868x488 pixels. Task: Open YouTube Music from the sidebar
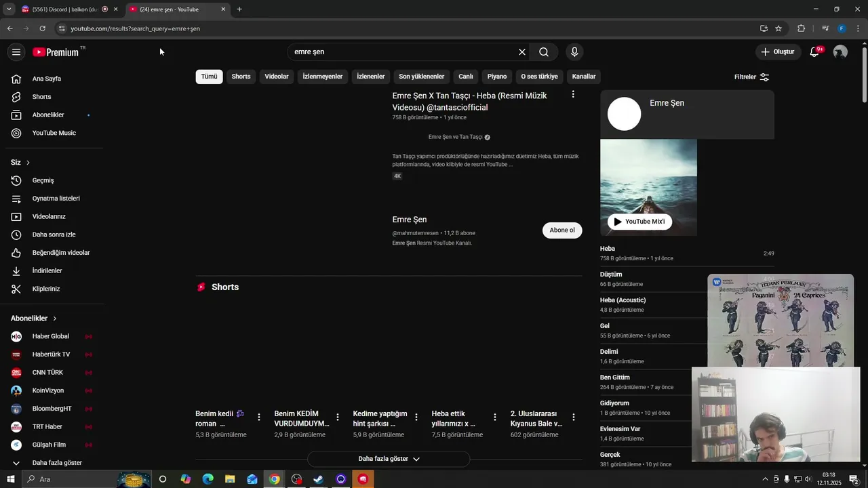(x=52, y=133)
